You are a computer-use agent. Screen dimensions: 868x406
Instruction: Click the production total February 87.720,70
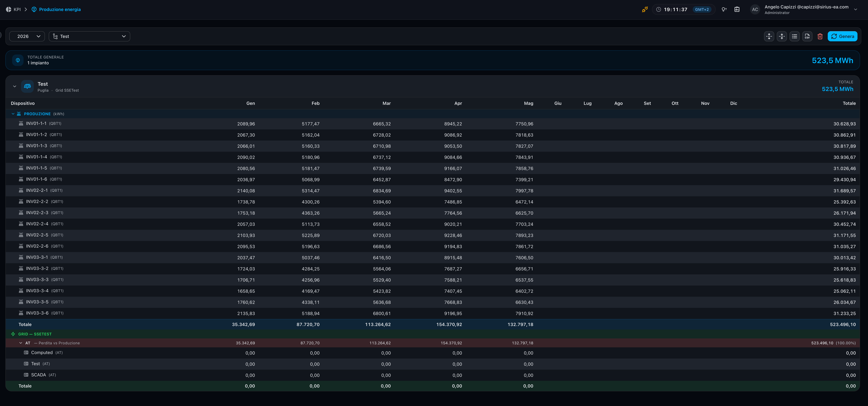pyautogui.click(x=308, y=324)
